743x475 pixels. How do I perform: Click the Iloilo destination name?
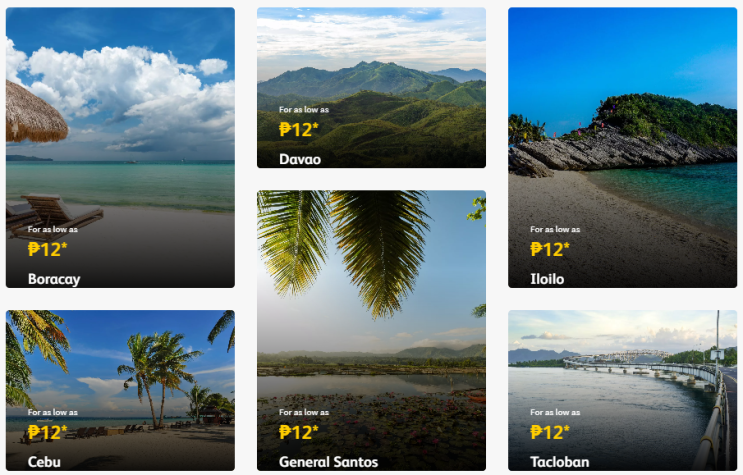(547, 279)
